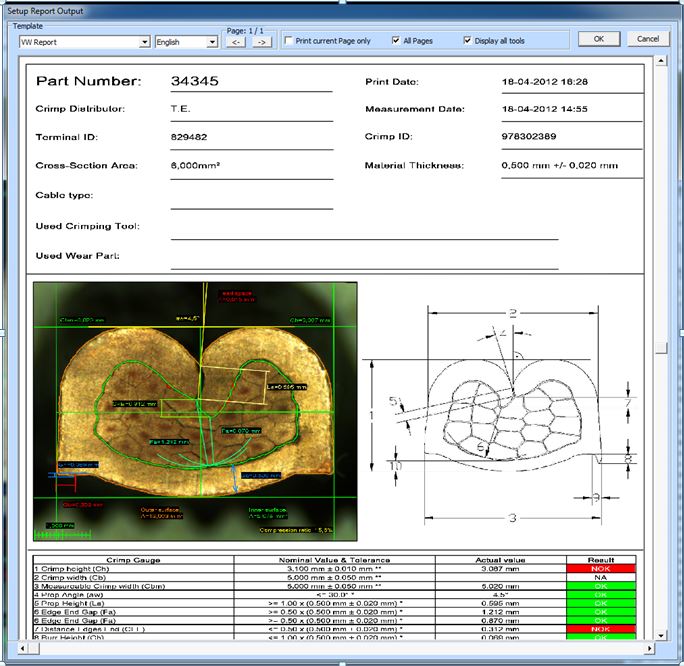
Task: Click the Crimp Gauge table header
Action: pos(133,560)
